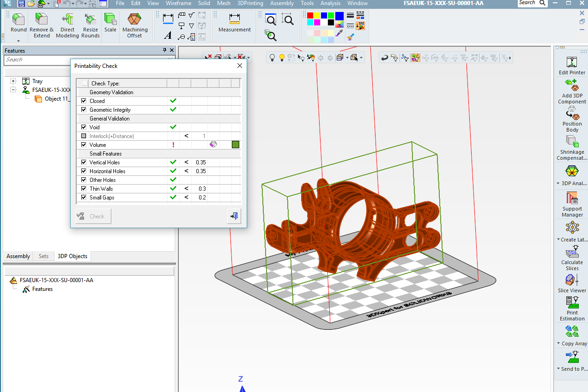
Task: Pick the red color swatch
Action: (x=310, y=15)
